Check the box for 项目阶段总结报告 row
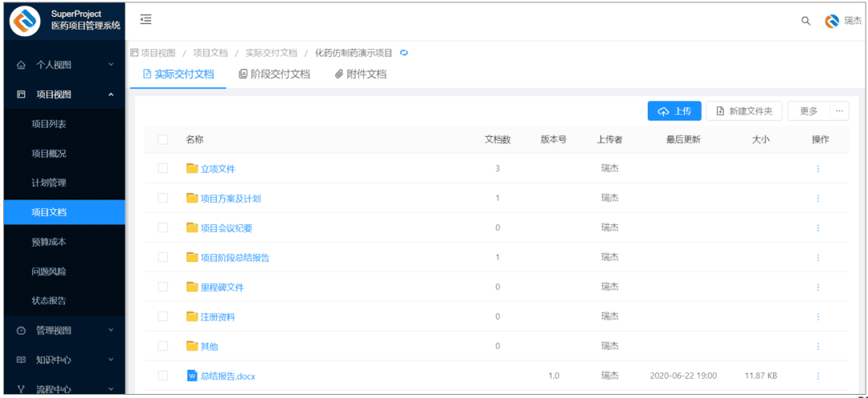868x398 pixels. (x=162, y=257)
